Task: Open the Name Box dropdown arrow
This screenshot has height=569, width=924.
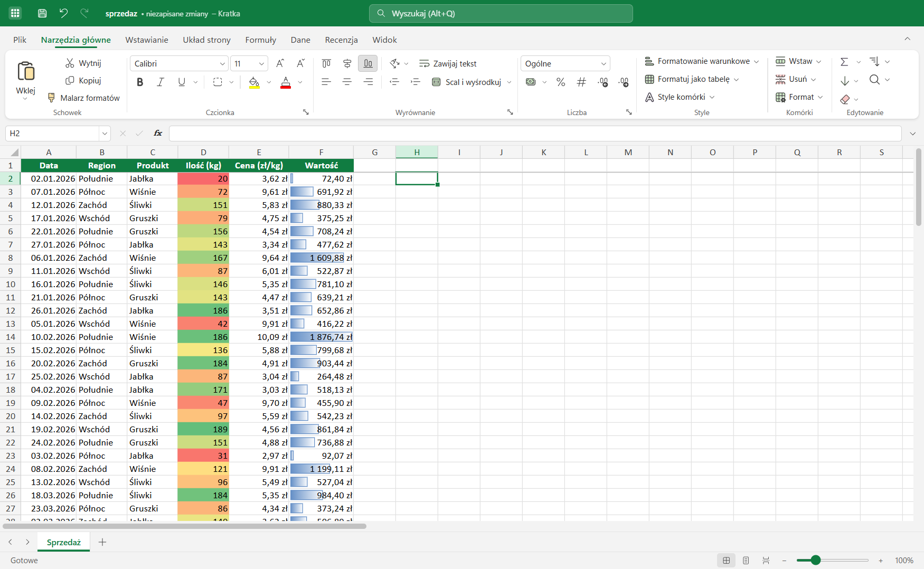Action: (105, 134)
